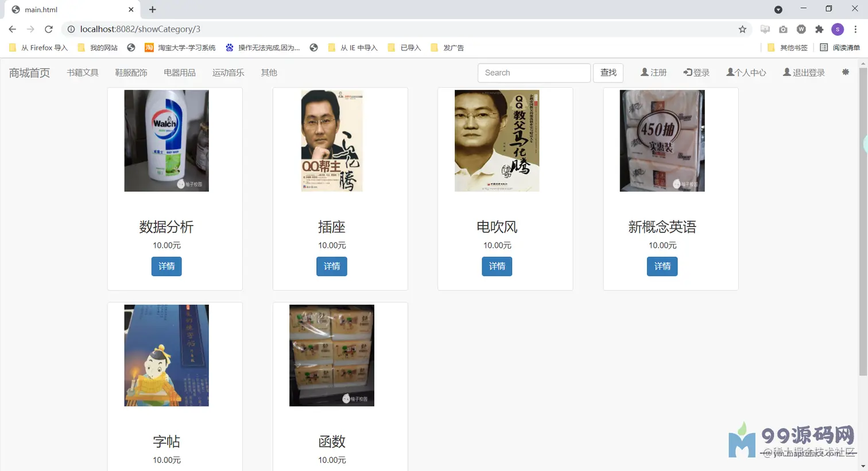Click the 字帖 product title
Viewport: 868px width, 471px height.
(166, 442)
